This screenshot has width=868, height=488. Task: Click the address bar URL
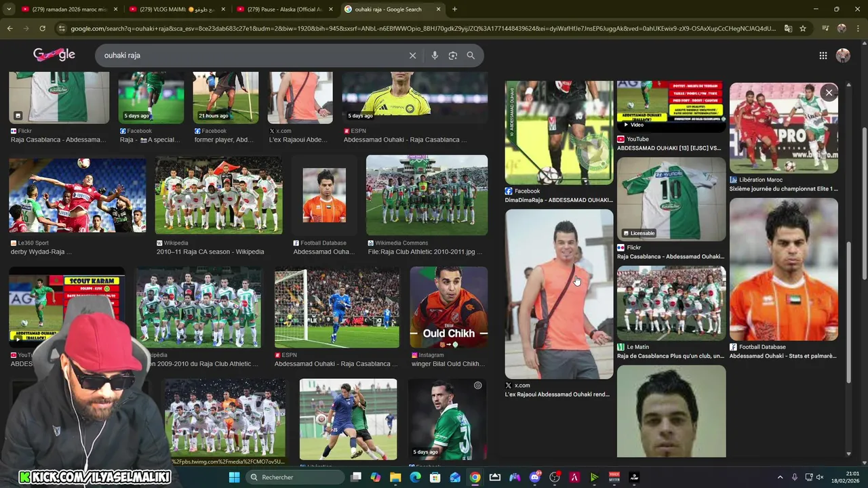point(424,28)
